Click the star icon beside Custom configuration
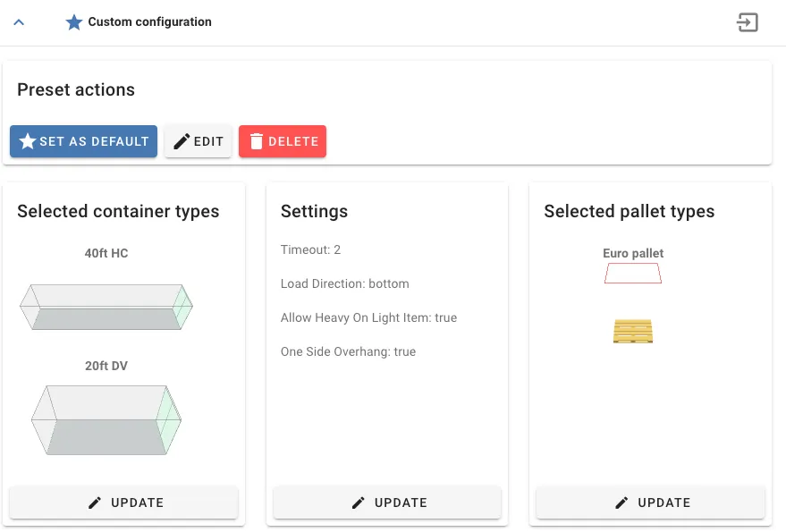Screen dimensions: 786x532 click(x=73, y=21)
